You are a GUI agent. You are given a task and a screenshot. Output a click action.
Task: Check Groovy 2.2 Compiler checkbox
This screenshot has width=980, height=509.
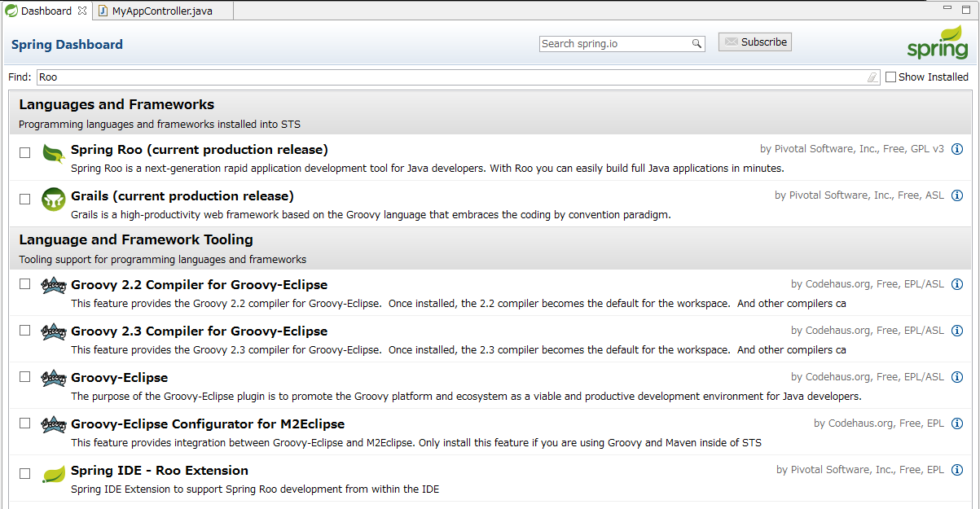click(x=24, y=284)
